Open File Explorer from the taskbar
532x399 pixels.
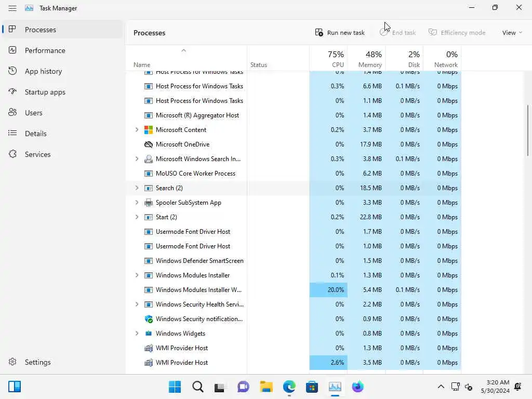[267, 387]
